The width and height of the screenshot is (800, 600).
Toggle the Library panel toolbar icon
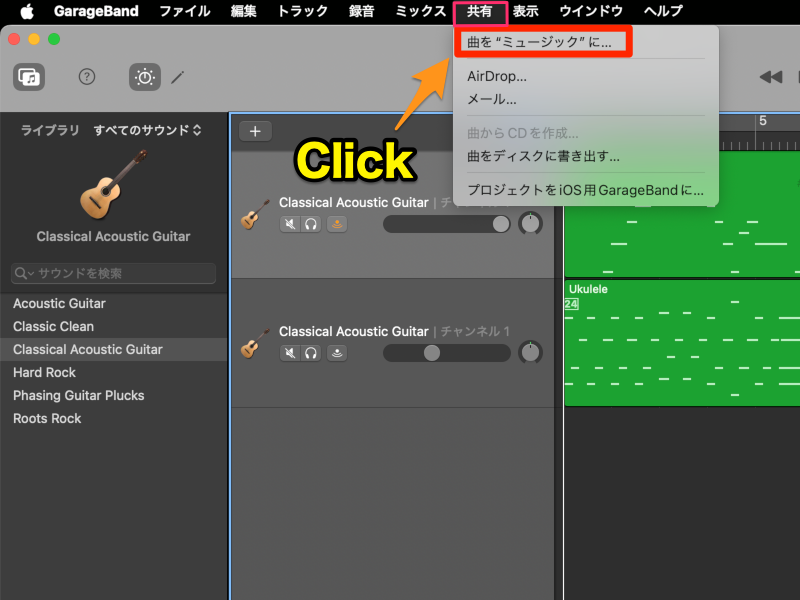pos(29,77)
